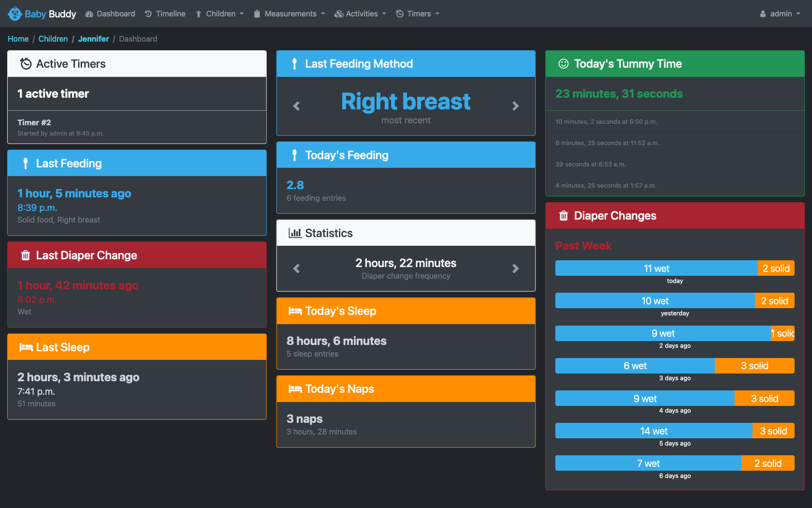Click the 6 wet bar segment
The height and width of the screenshot is (508, 812).
[635, 366]
